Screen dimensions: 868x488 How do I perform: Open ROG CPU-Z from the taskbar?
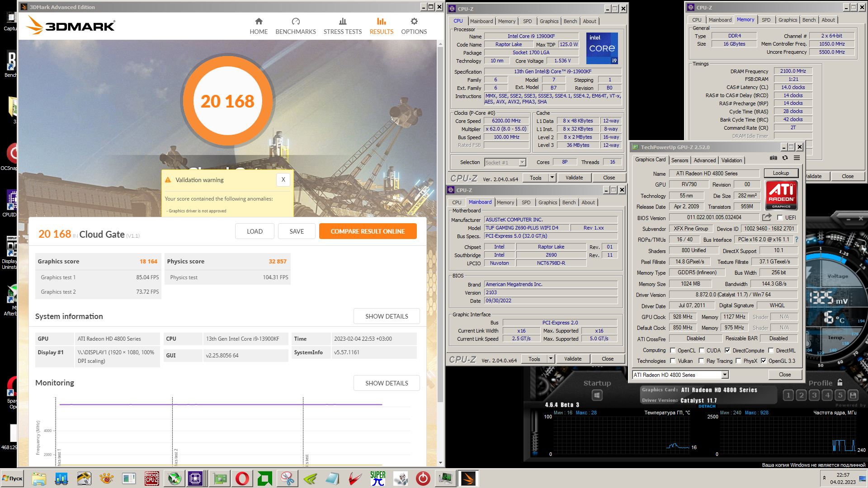[151, 479]
